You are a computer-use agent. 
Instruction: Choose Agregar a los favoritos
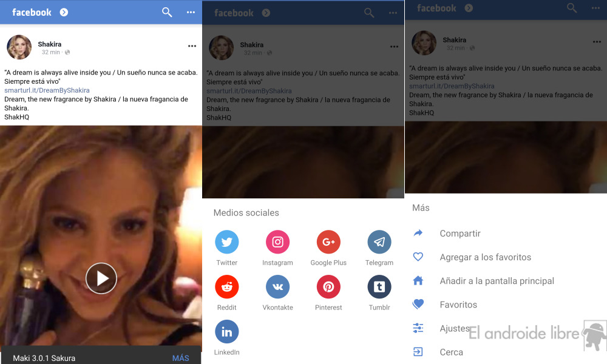tap(486, 257)
